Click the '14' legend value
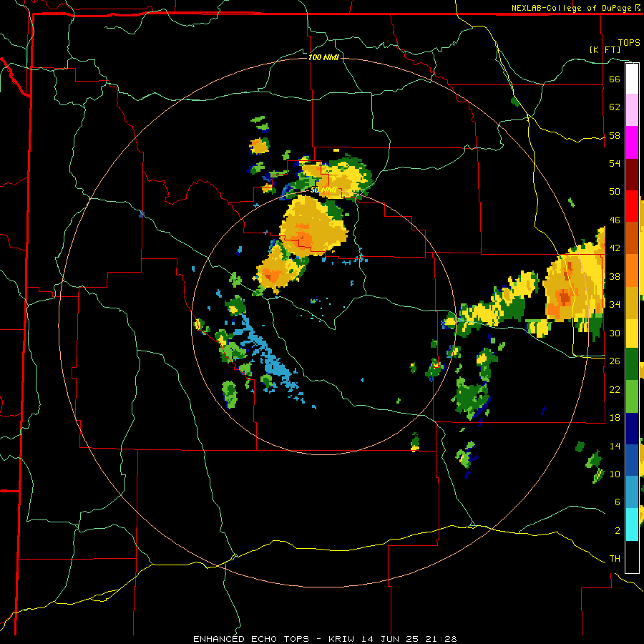 (615, 446)
